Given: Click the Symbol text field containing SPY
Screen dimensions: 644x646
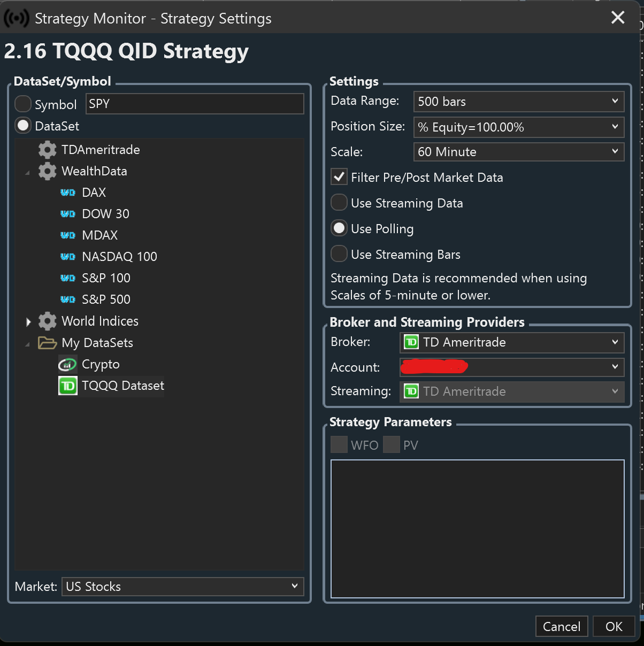Looking at the screenshot, I should (x=195, y=104).
